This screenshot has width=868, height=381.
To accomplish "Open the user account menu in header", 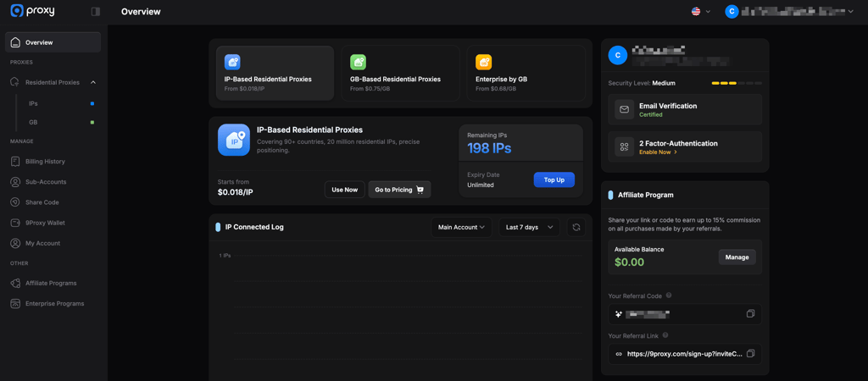I will (790, 11).
